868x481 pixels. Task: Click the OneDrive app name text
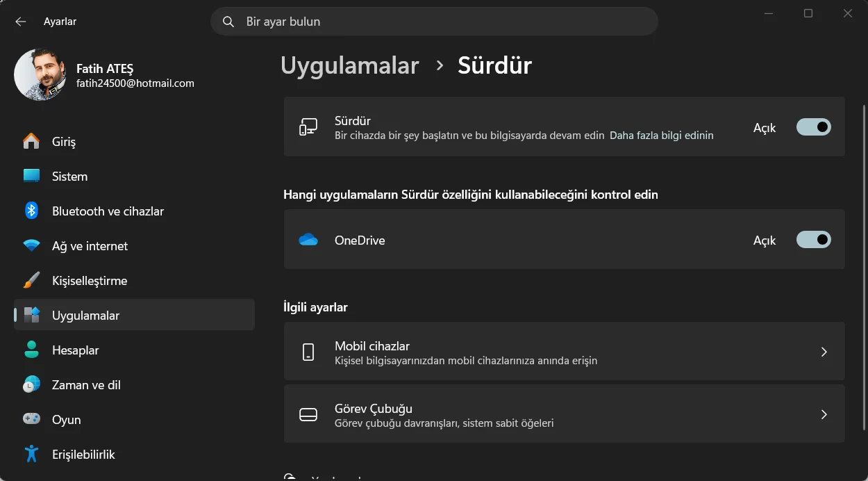click(360, 241)
